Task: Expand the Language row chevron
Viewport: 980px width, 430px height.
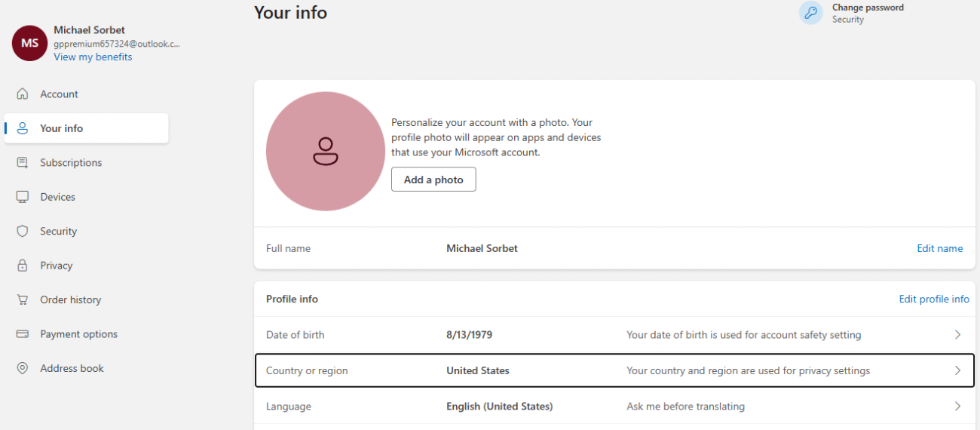Action: [x=957, y=407]
